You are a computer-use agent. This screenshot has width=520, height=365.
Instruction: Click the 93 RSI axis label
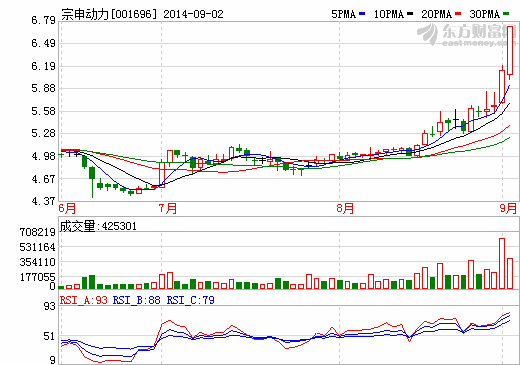coord(49,306)
